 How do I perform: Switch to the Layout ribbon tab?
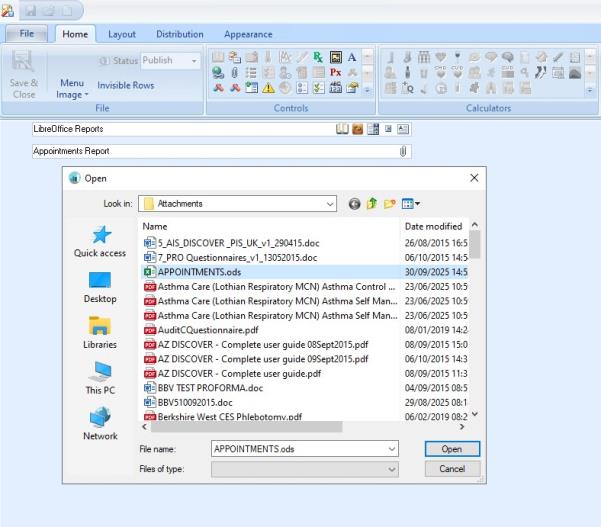pyautogui.click(x=122, y=35)
